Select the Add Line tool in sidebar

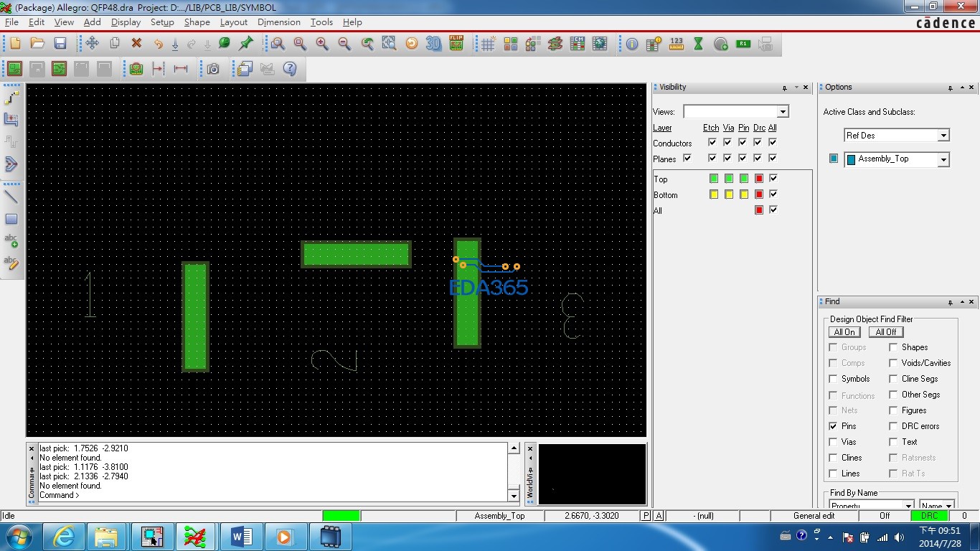(x=11, y=196)
